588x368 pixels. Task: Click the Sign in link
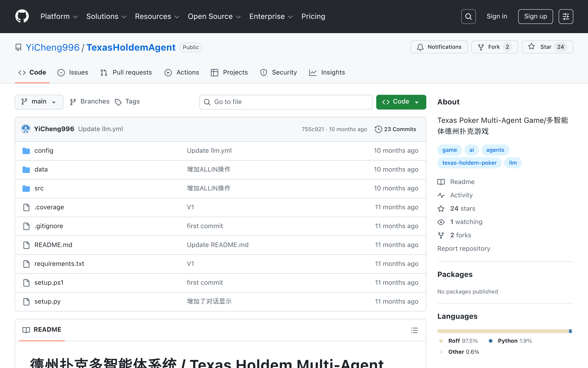click(x=497, y=16)
